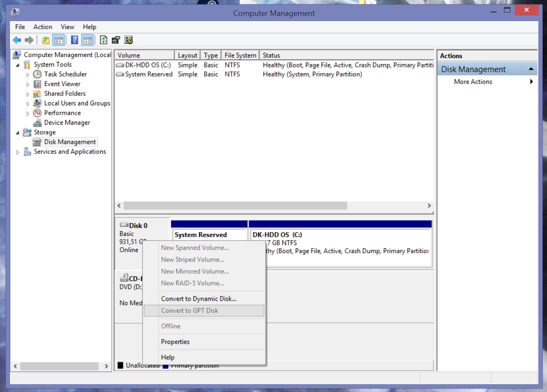
Task: Click the Disk 0 drive icon
Action: 124,225
